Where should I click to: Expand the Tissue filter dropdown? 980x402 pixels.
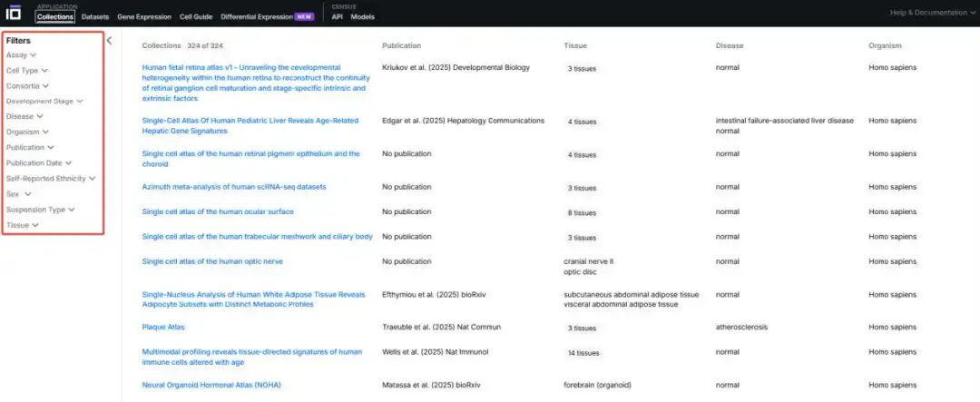coord(22,225)
